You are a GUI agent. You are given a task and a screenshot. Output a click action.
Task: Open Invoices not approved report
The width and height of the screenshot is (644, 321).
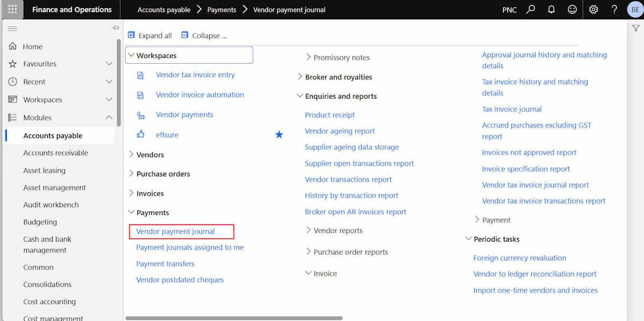tap(529, 152)
